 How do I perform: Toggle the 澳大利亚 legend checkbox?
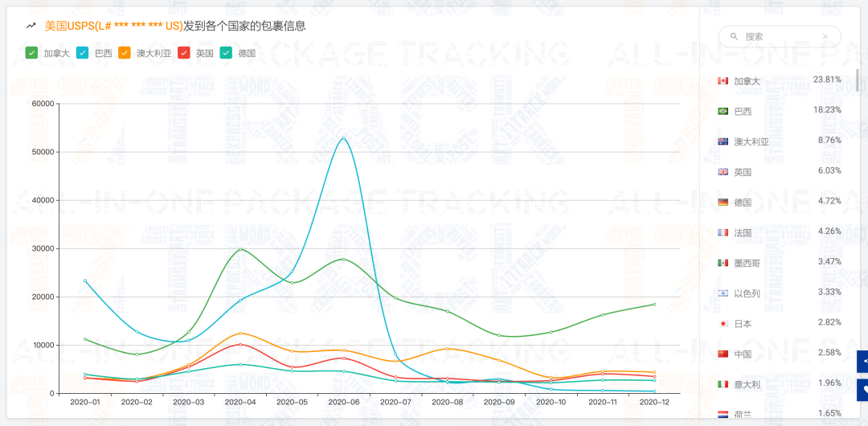point(124,53)
